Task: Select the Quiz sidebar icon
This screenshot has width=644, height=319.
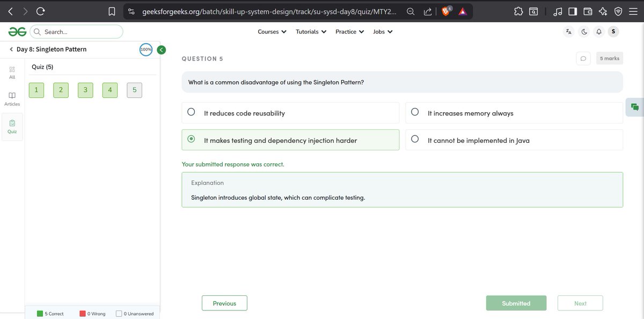Action: pyautogui.click(x=12, y=127)
